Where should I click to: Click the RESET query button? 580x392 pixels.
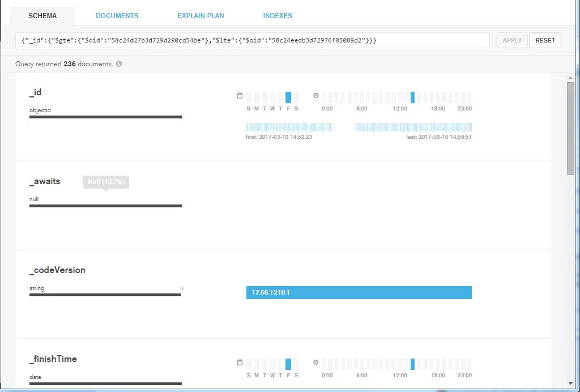tap(545, 40)
